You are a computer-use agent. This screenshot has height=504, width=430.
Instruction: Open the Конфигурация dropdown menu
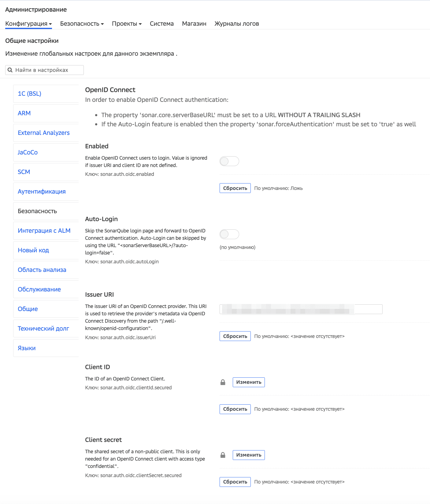[x=28, y=23]
